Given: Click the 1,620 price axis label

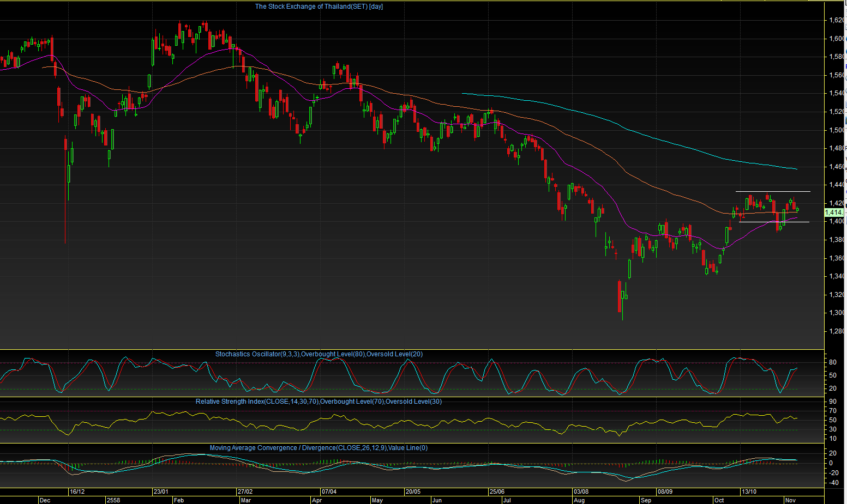Looking at the screenshot, I should point(837,20).
